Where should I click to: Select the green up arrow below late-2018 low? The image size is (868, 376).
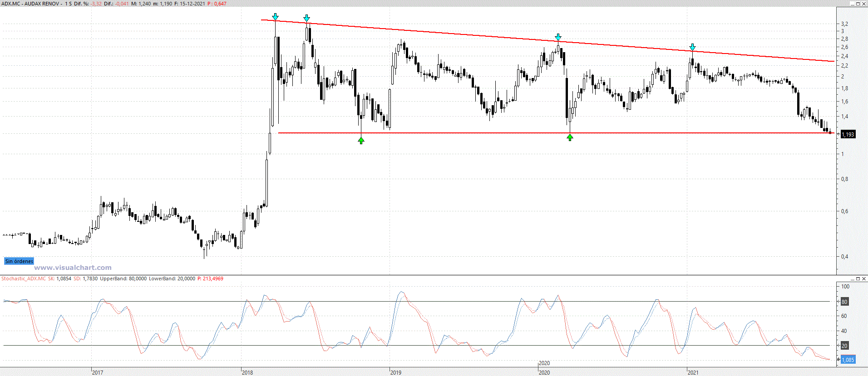click(361, 141)
